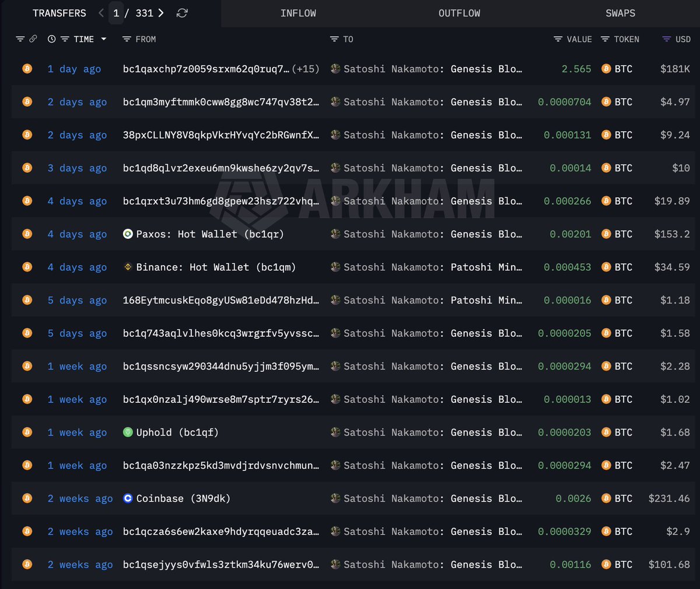Open sender address bc1qa03nzzkpz5kd3mvdjrdvsnvchmun
Viewport: 700px width, 589px height.
[x=221, y=466]
